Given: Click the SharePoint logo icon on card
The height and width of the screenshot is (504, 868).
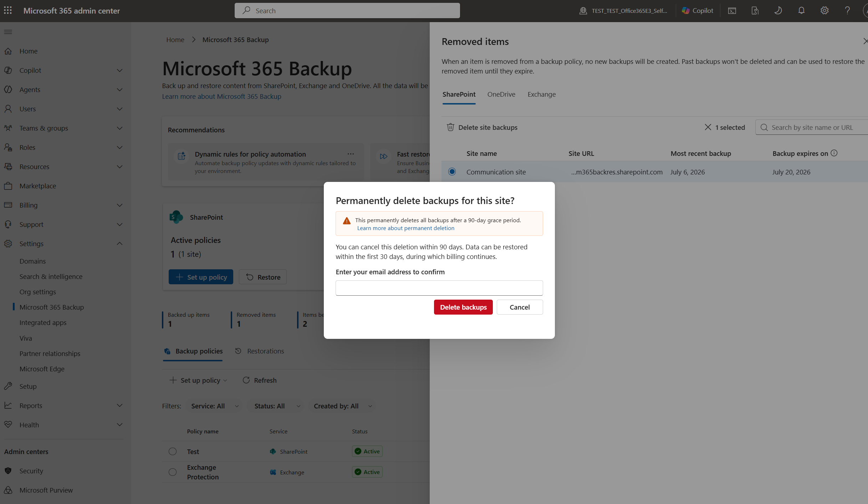Looking at the screenshot, I should [x=176, y=217].
